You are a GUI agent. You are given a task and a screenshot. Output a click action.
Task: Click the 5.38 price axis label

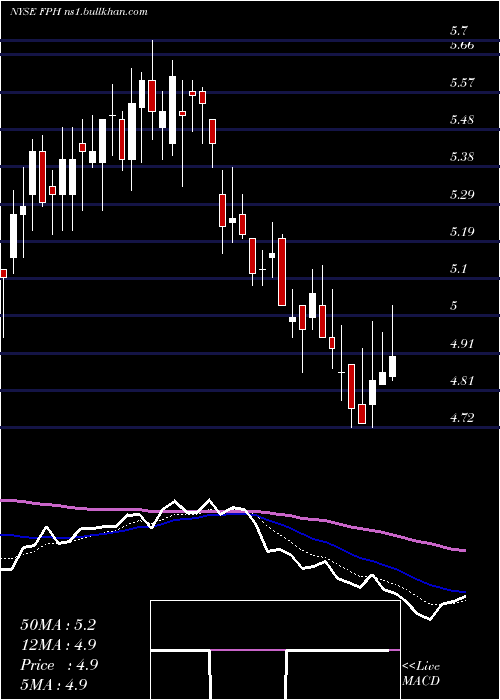462,157
